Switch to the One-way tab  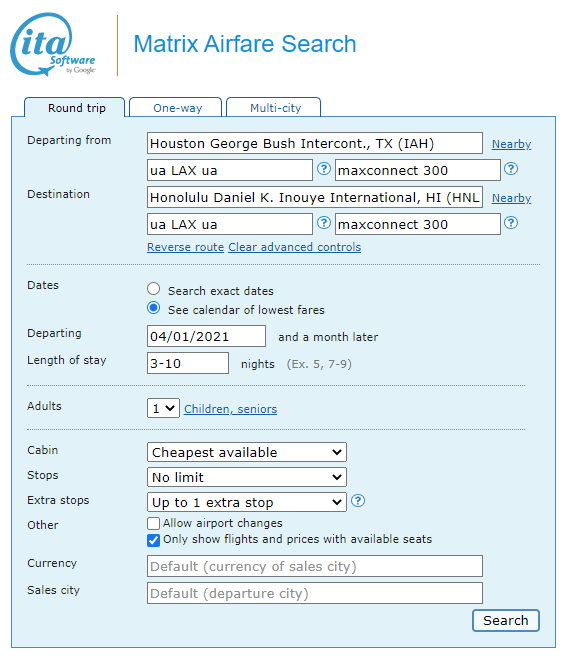[176, 108]
